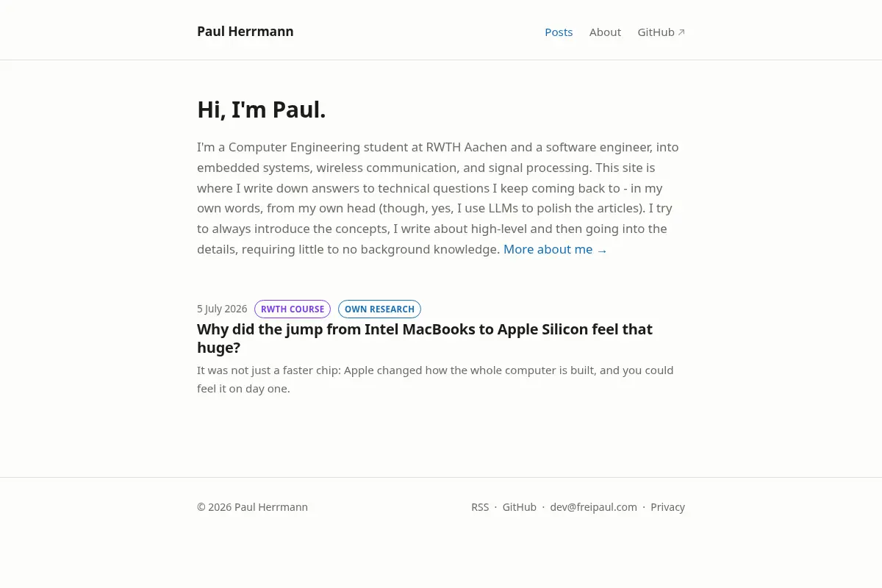Click the '5 July 2026' post date
882x588 pixels.
tap(222, 309)
